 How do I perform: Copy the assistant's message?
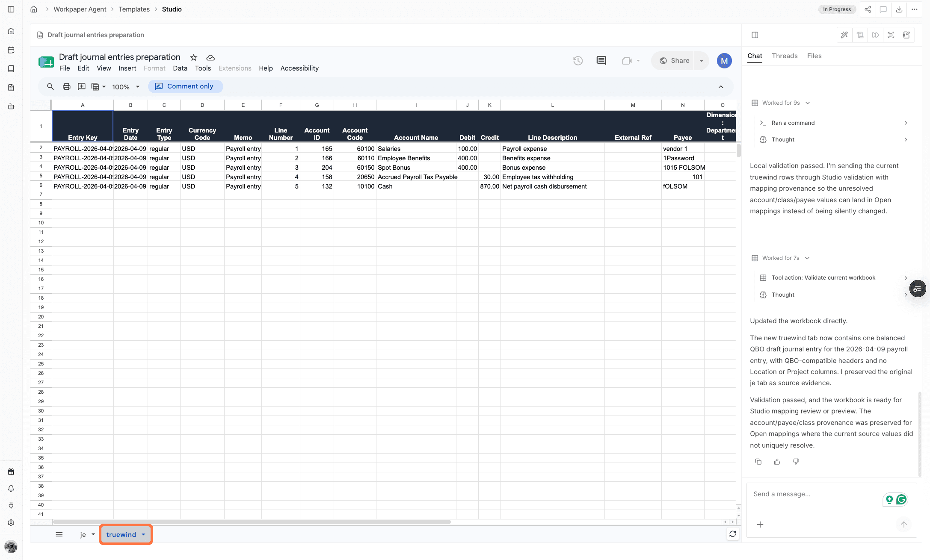758,462
